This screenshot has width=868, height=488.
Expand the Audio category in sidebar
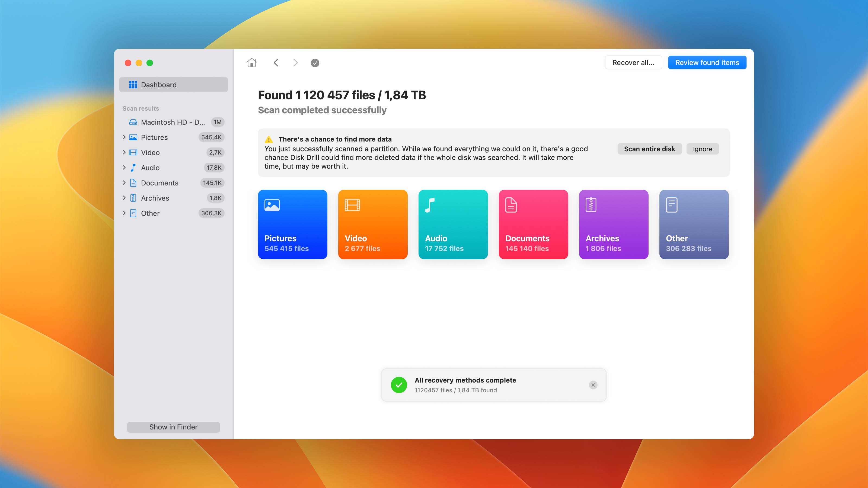[124, 167]
